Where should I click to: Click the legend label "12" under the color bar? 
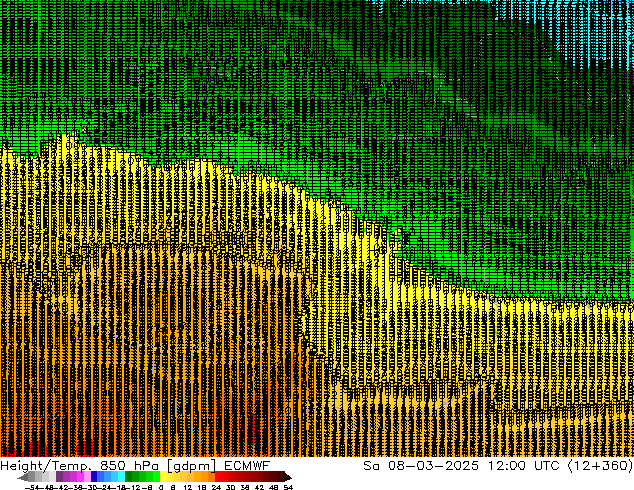(x=188, y=487)
